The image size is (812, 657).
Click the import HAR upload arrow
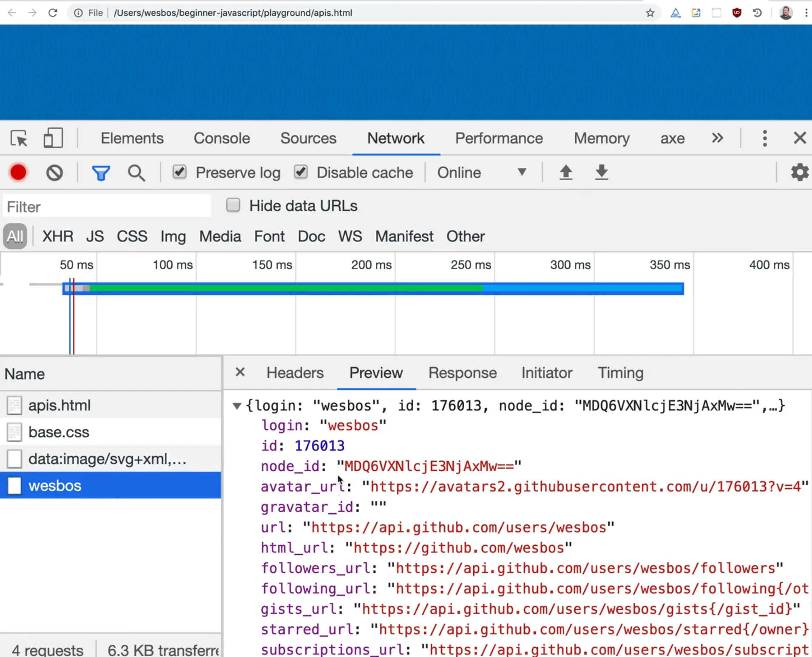(x=566, y=173)
